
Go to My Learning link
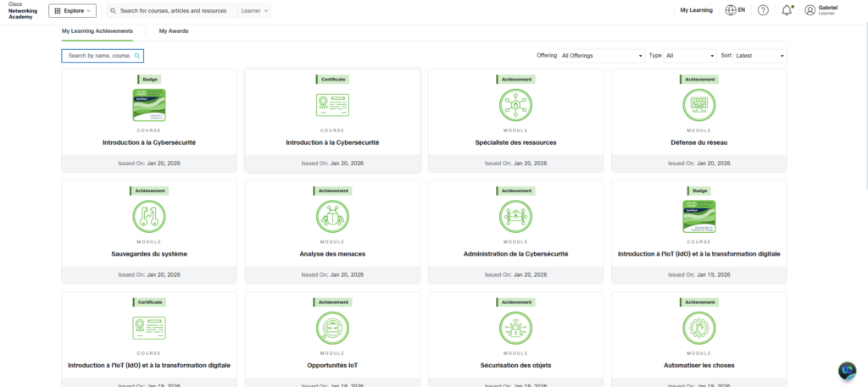click(x=696, y=11)
